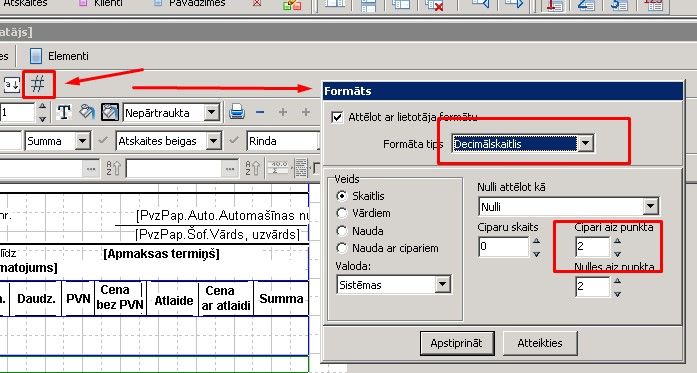The image size is (697, 373).
Task: Open the Elementi tab
Action: (59, 56)
